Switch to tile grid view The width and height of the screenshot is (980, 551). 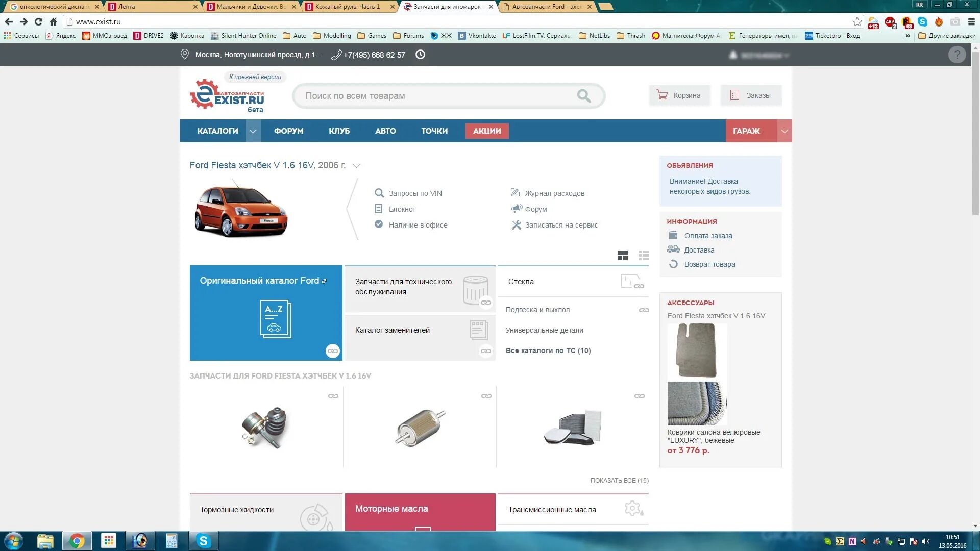[623, 256]
